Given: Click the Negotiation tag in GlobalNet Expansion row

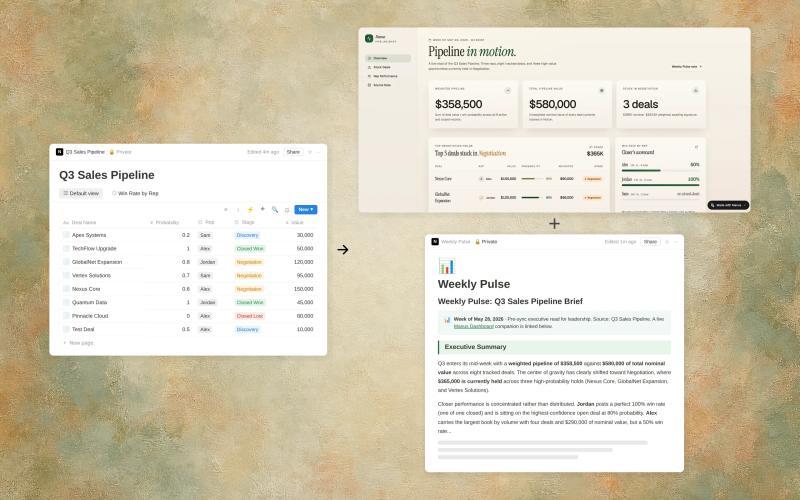Looking at the screenshot, I should (249, 262).
